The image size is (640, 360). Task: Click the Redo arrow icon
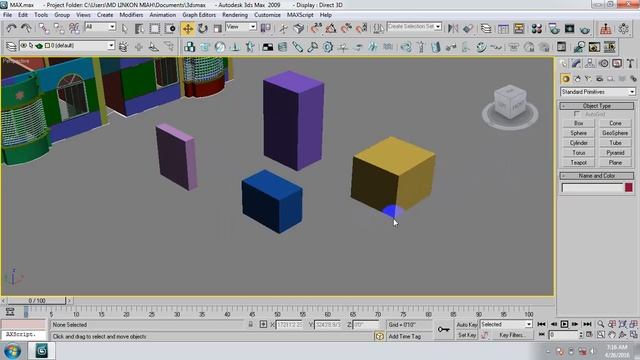coord(26,28)
